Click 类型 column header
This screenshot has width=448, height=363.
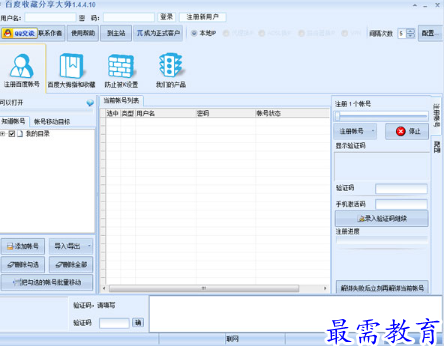[x=128, y=114]
